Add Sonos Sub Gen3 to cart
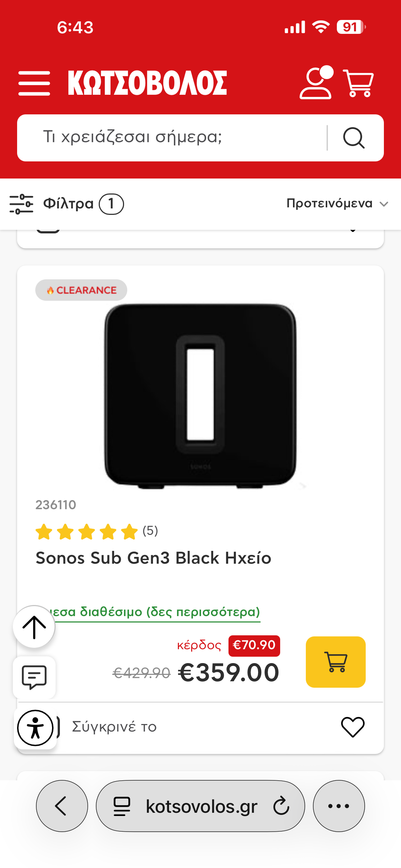 coord(335,662)
